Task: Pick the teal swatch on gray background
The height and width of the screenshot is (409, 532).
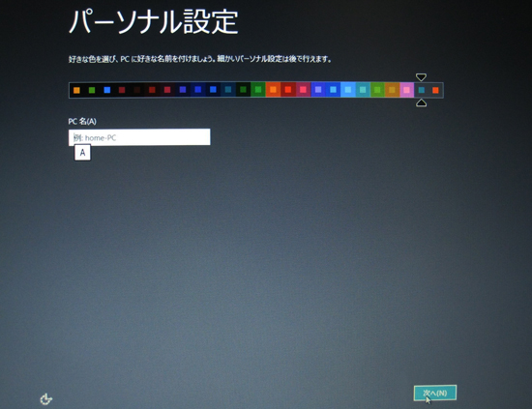Action: (422, 90)
